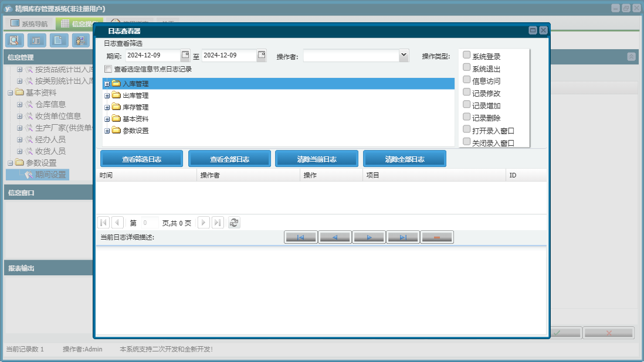The image size is (644, 362).
Task: Expand the 库存管理 tree node
Action: click(107, 107)
